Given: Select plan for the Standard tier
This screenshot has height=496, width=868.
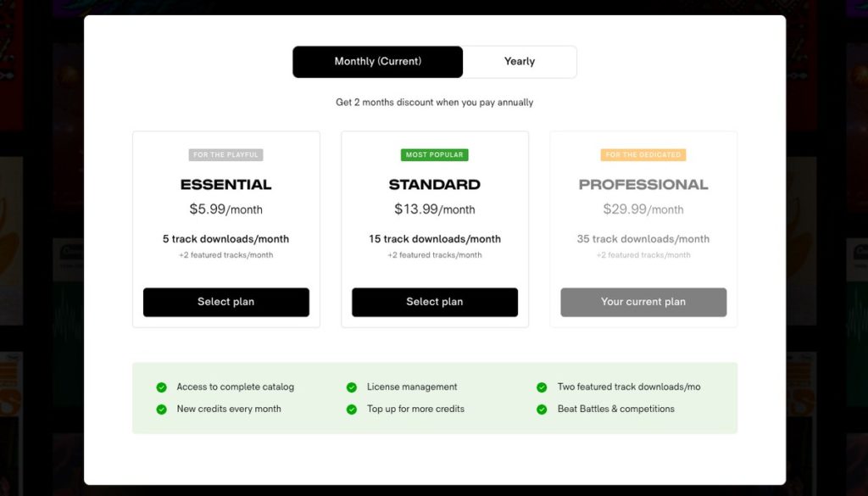Looking at the screenshot, I should pos(434,302).
